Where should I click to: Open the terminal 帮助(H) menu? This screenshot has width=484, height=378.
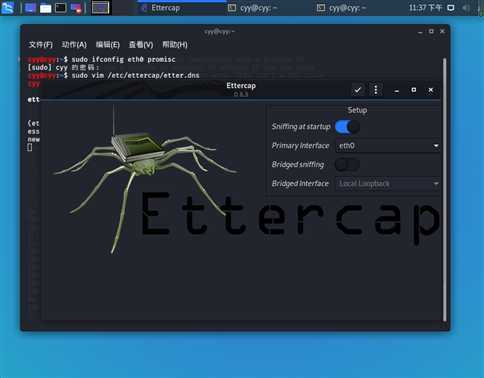pos(175,45)
